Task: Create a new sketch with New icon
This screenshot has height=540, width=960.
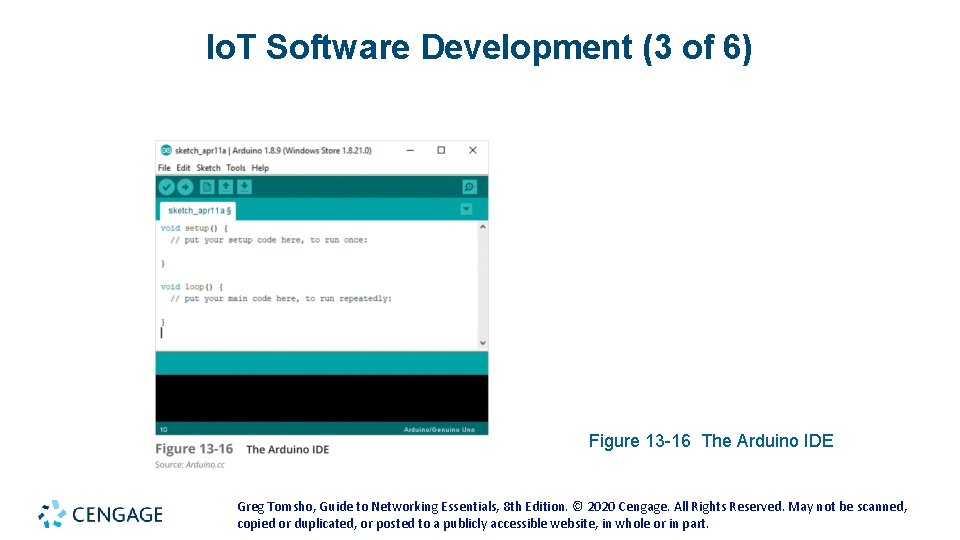Action: click(x=207, y=187)
